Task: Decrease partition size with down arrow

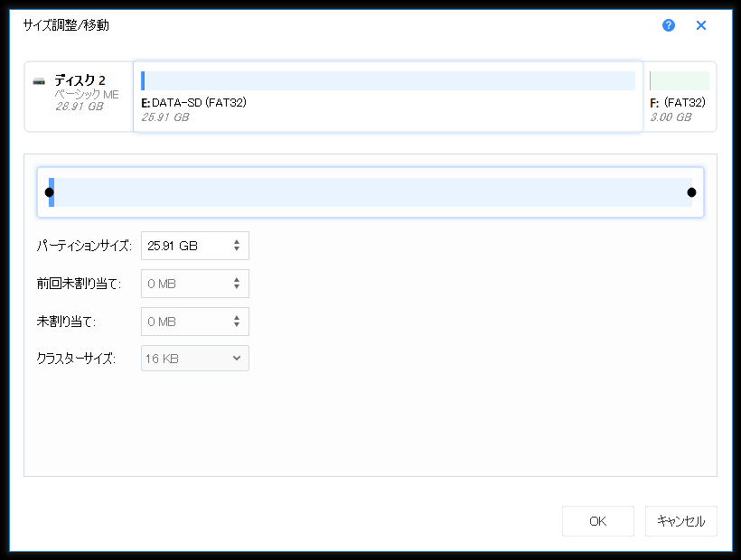Action: [237, 250]
